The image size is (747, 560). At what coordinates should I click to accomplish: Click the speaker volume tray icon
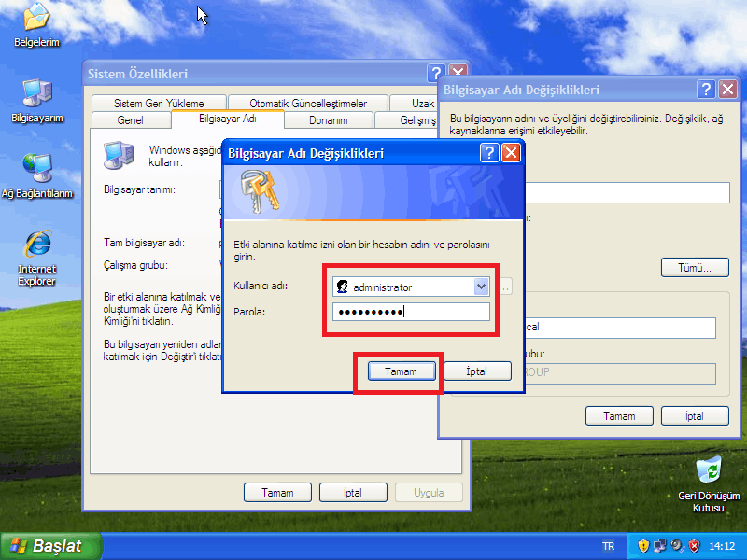(676, 546)
